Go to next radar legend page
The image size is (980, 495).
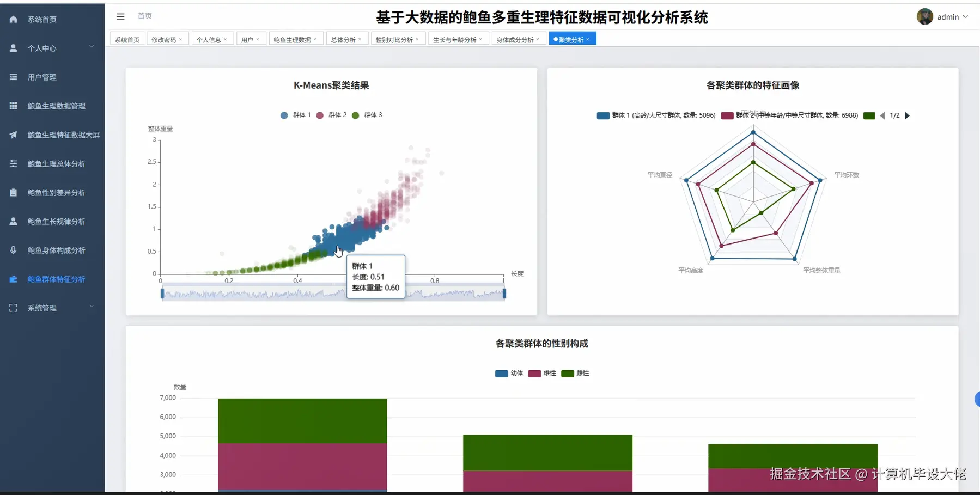click(907, 115)
